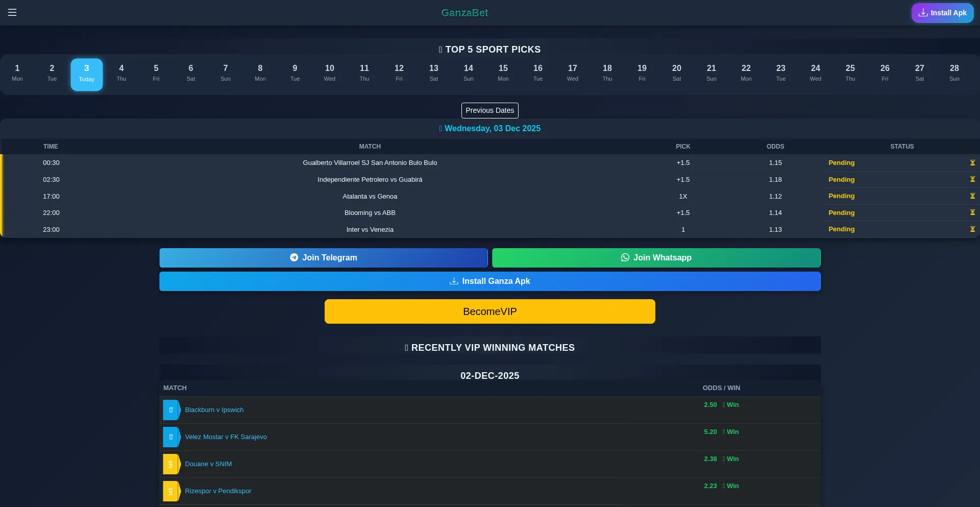
Task: Click the hourglass icon for Inter vs Venezia
Action: click(972, 229)
